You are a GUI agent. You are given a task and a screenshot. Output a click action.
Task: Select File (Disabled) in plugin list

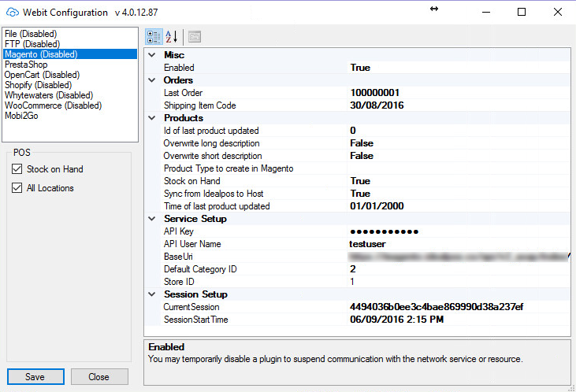point(70,34)
